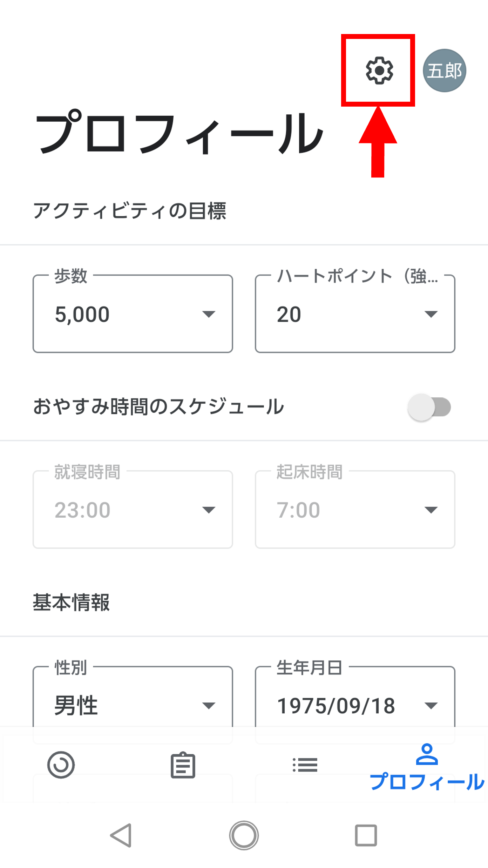Expand the 歩数 dropdown showing 5,000
488x868 pixels.
click(133, 314)
